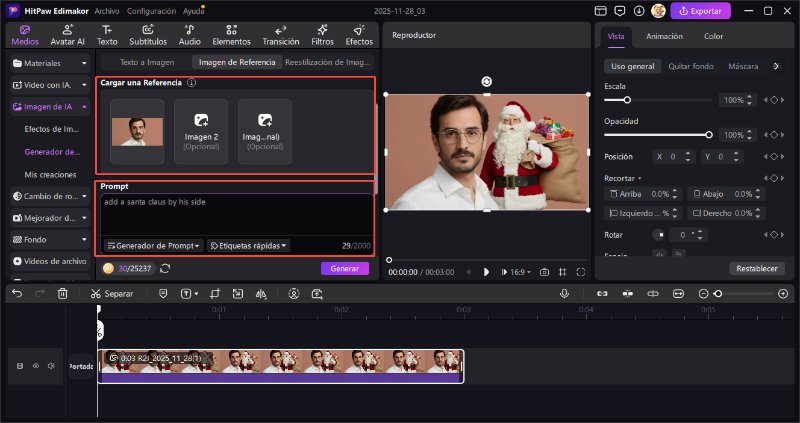
Task: Open the Subtítulos tab
Action: click(x=148, y=35)
